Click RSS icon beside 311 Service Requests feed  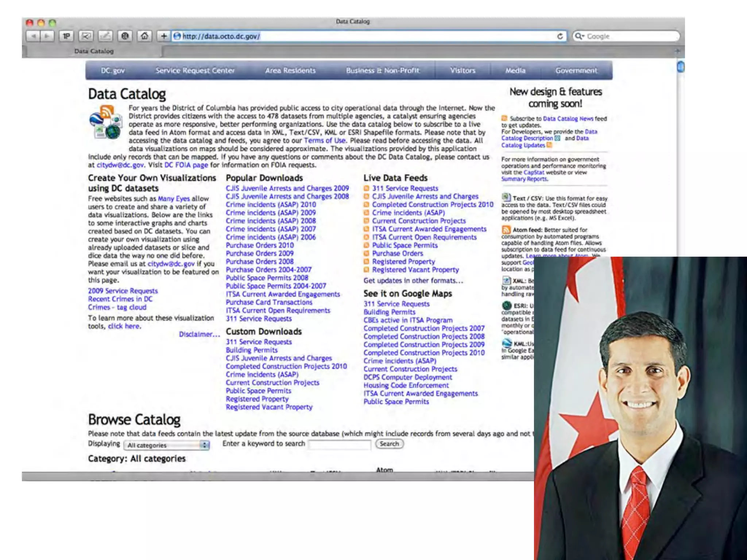click(x=367, y=188)
